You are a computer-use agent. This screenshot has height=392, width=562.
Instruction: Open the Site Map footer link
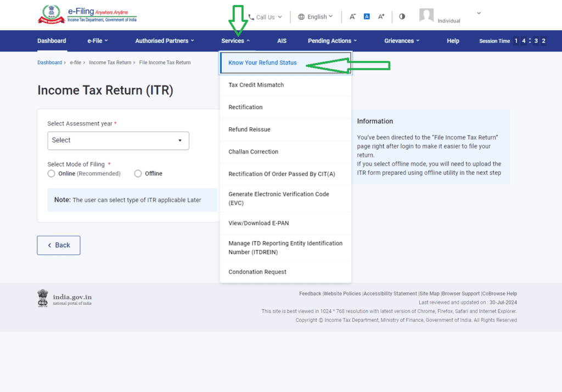point(430,294)
